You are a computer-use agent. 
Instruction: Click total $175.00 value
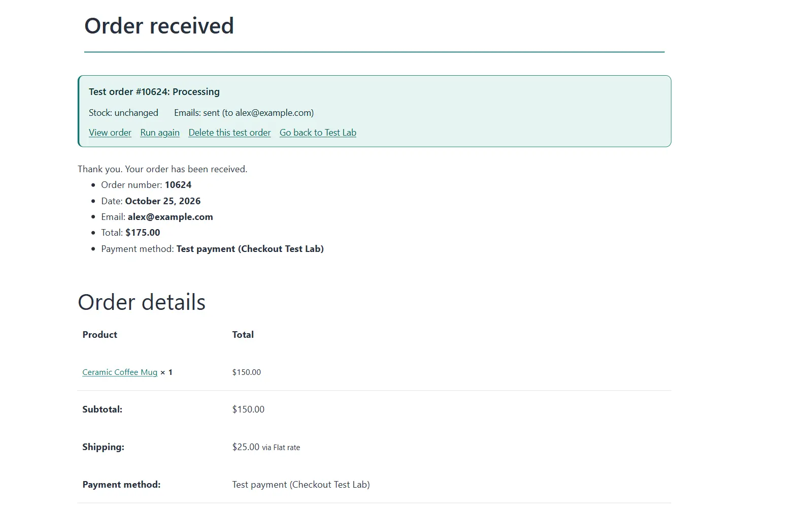(143, 233)
